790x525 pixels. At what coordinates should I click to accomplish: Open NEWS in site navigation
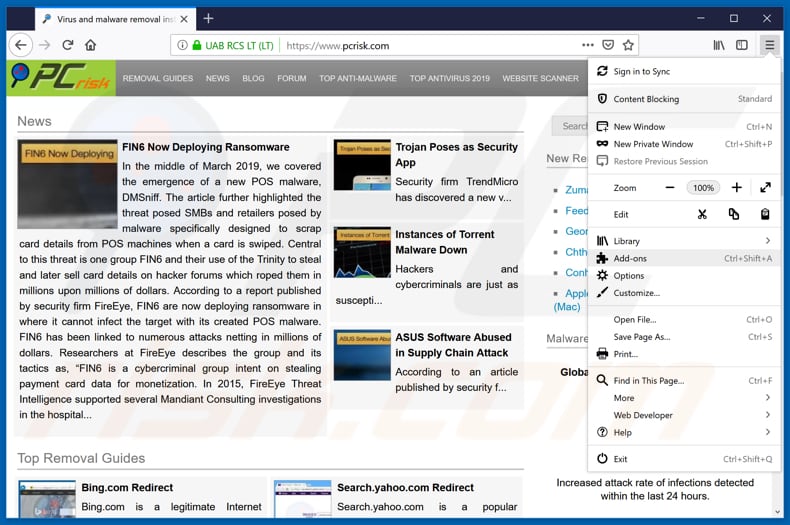tap(218, 79)
